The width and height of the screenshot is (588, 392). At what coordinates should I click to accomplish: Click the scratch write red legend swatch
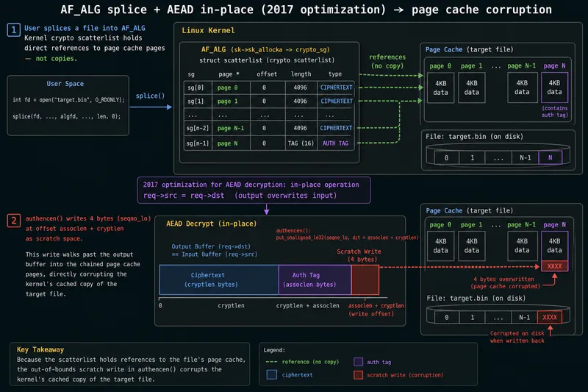pos(358,375)
